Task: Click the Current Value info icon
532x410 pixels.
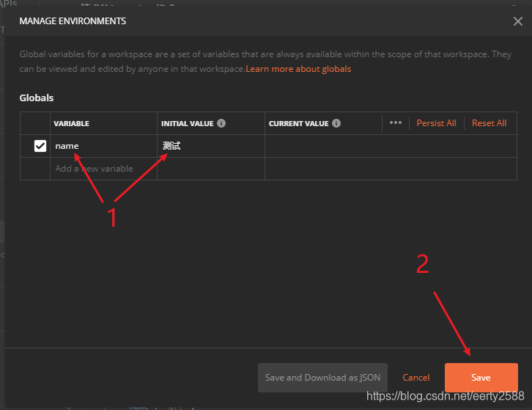Action: 336,123
